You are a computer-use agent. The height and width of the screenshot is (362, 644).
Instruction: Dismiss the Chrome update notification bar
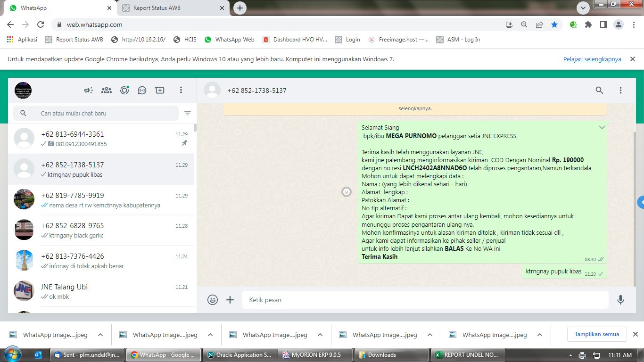[x=633, y=59]
